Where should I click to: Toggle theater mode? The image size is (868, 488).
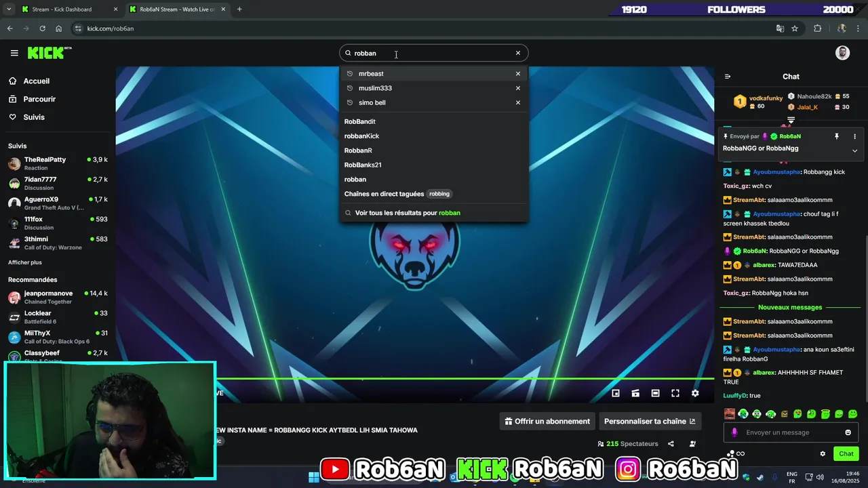tap(655, 393)
